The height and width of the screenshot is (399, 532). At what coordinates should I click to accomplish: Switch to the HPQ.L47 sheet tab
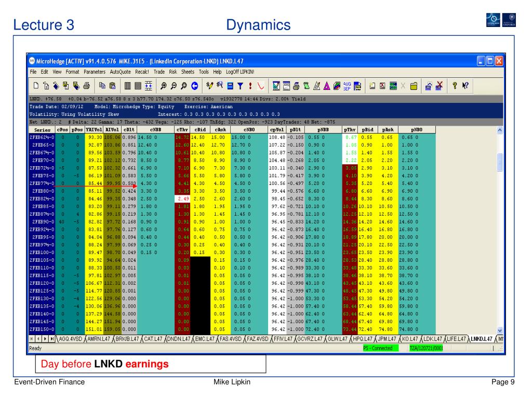tap(362, 339)
